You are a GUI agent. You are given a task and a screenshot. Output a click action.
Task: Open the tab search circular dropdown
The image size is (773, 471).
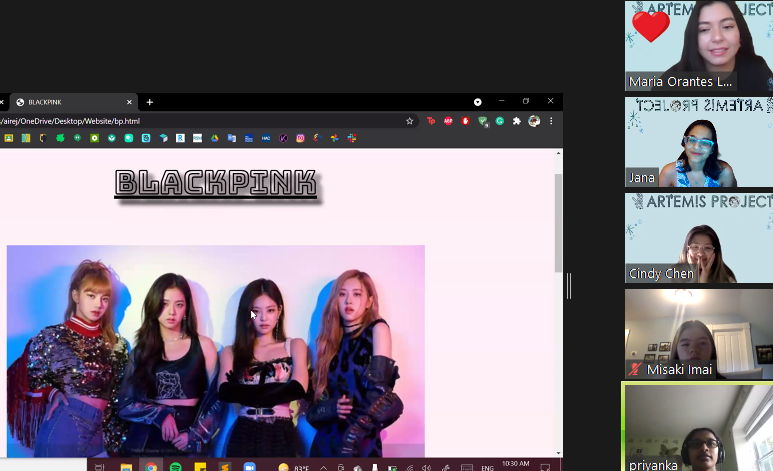pyautogui.click(x=477, y=102)
